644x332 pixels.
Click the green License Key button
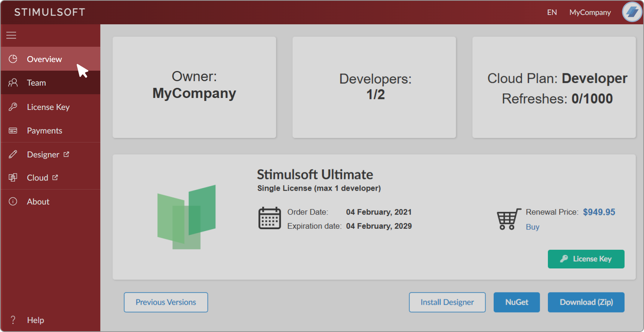(586, 259)
